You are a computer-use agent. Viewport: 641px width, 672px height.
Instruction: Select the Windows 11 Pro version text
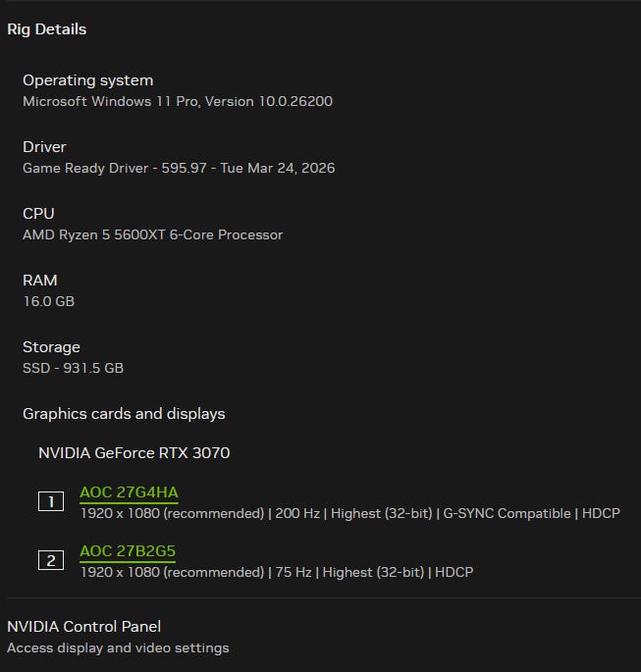(x=178, y=101)
